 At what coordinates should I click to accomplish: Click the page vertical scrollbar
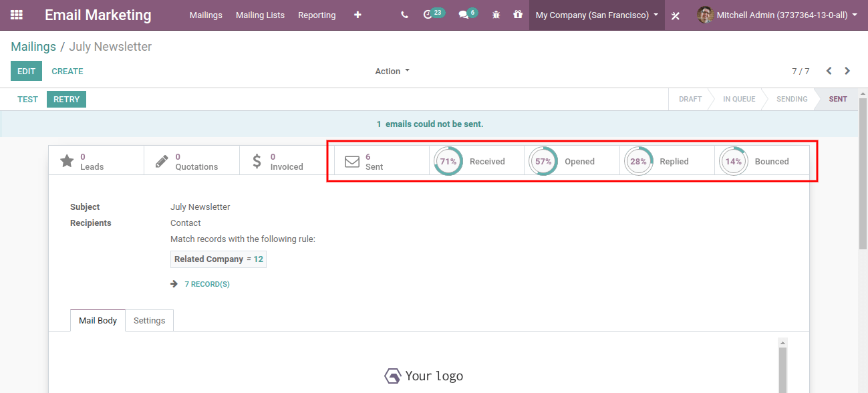863,172
